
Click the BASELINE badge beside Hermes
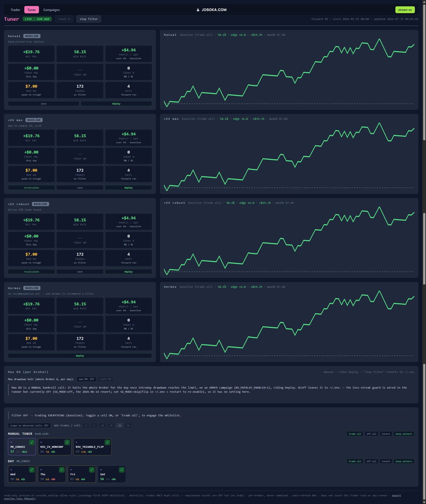pyautogui.click(x=32, y=288)
